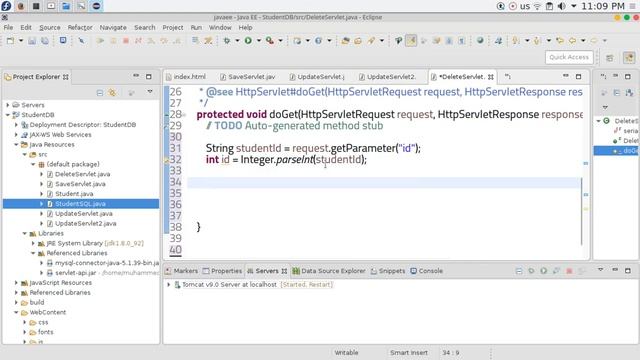Select StudentSQL.java in Project Explorer

[x=81, y=204]
